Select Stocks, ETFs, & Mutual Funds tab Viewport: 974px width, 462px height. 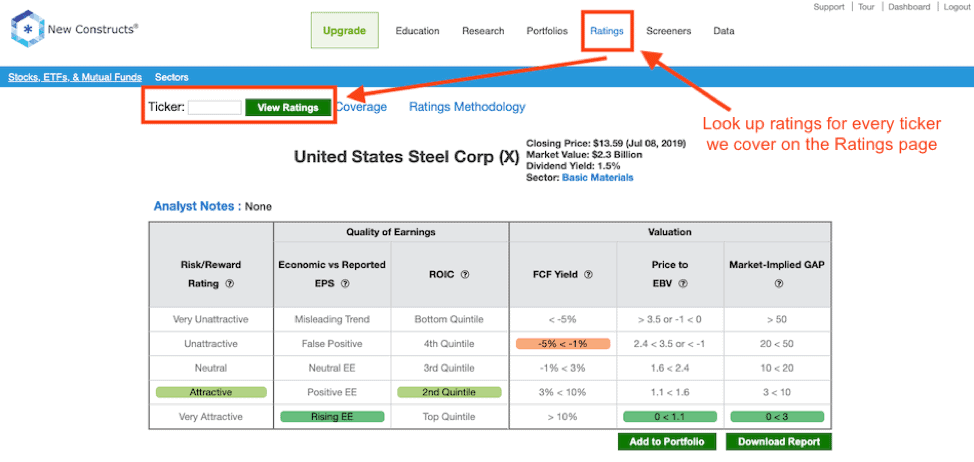tap(75, 77)
